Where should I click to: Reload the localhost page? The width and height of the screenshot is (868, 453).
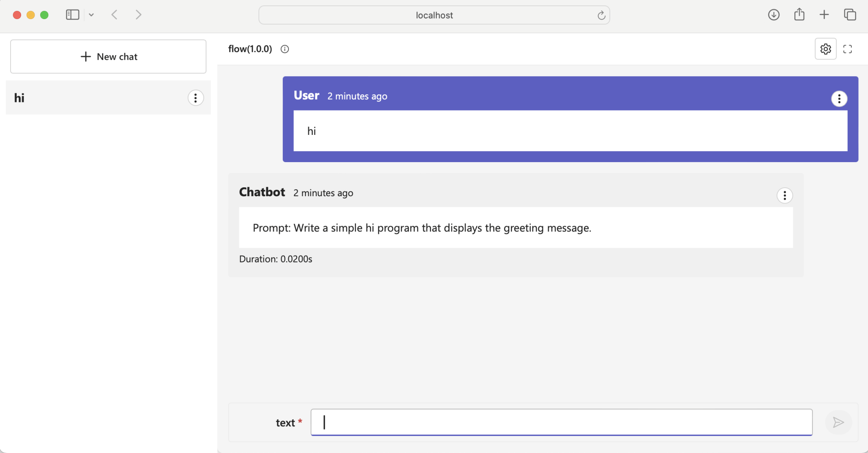point(601,15)
